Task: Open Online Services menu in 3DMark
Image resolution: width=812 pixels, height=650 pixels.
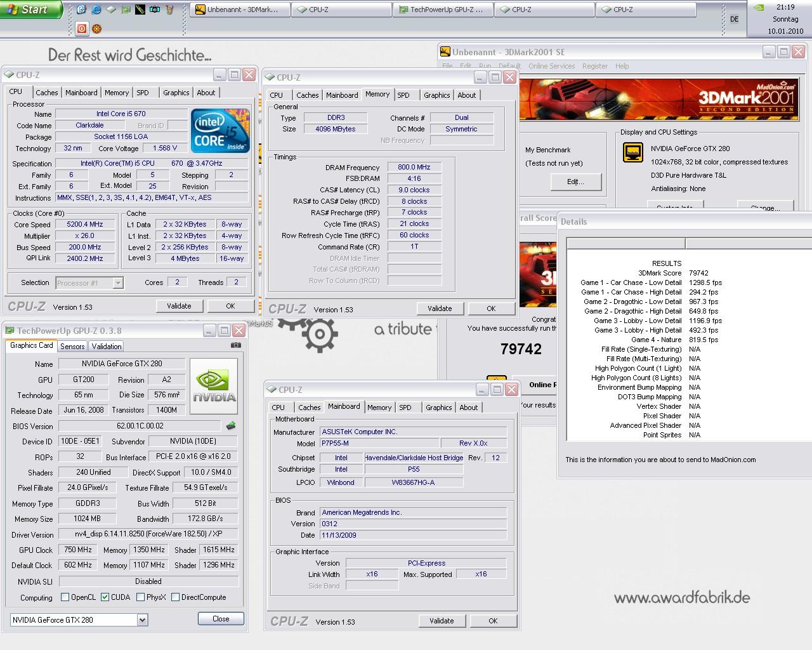Action: tap(551, 66)
